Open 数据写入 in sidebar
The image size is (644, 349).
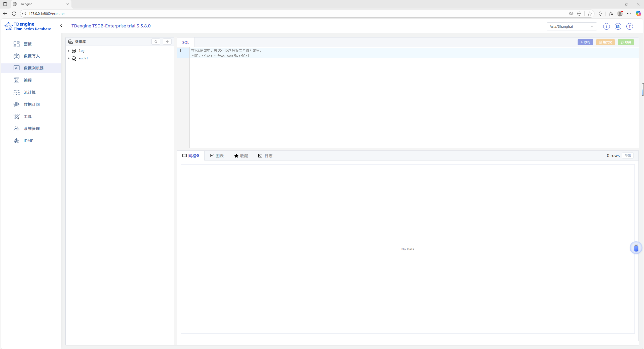point(31,56)
